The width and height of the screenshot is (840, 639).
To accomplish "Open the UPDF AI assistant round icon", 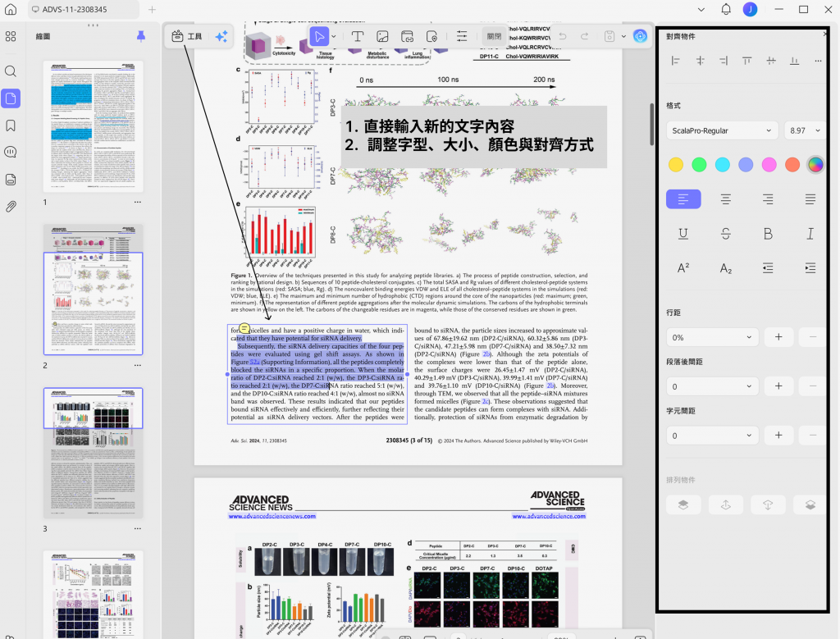I will click(640, 36).
